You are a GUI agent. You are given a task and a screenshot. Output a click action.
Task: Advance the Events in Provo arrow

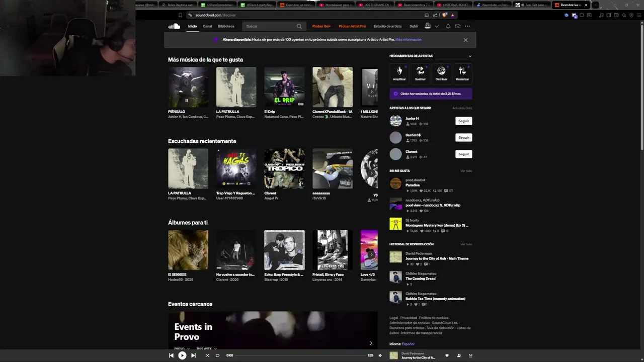[371, 343]
